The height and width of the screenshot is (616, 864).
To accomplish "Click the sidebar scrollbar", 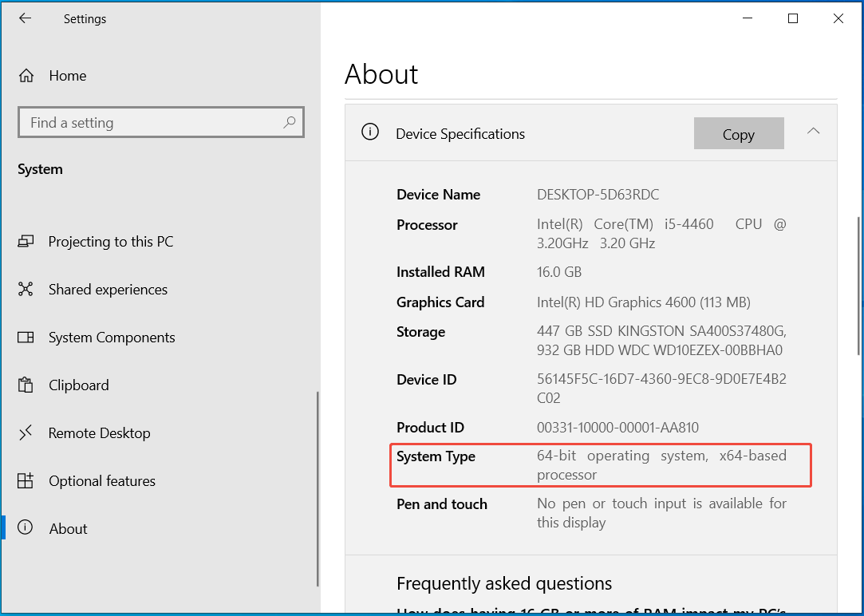I will point(318,489).
